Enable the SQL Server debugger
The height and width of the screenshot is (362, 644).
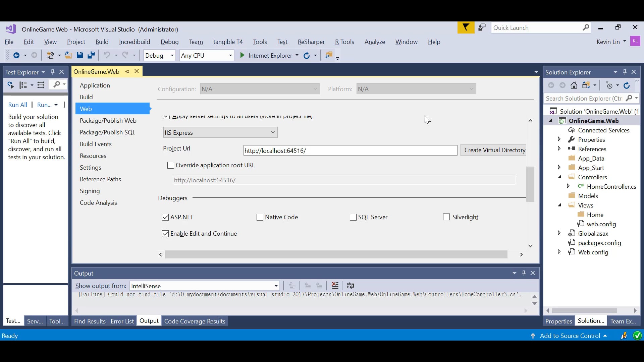click(x=353, y=217)
